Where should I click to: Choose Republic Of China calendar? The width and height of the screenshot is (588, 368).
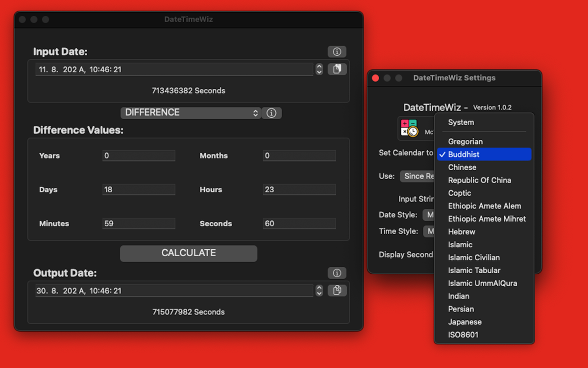(x=484, y=180)
